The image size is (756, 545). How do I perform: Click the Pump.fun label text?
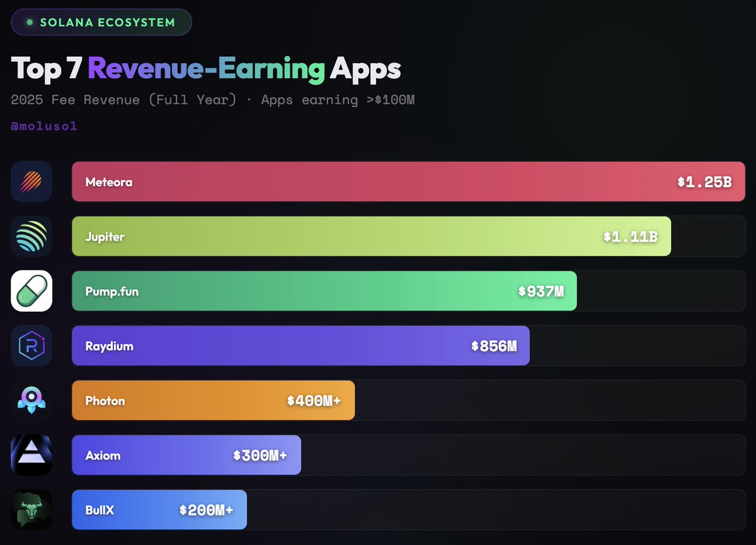pyautogui.click(x=112, y=292)
